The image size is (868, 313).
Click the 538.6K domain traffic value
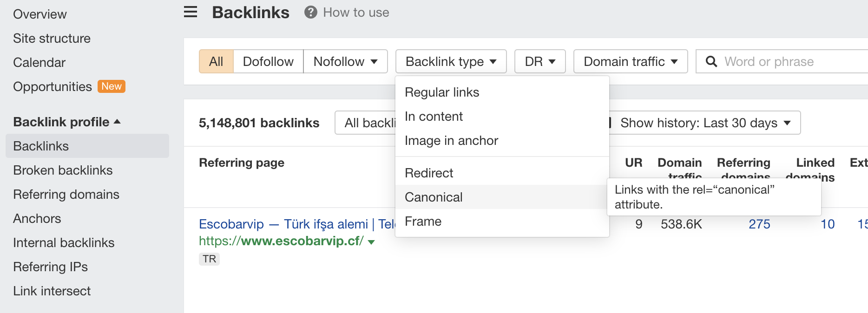[681, 224]
